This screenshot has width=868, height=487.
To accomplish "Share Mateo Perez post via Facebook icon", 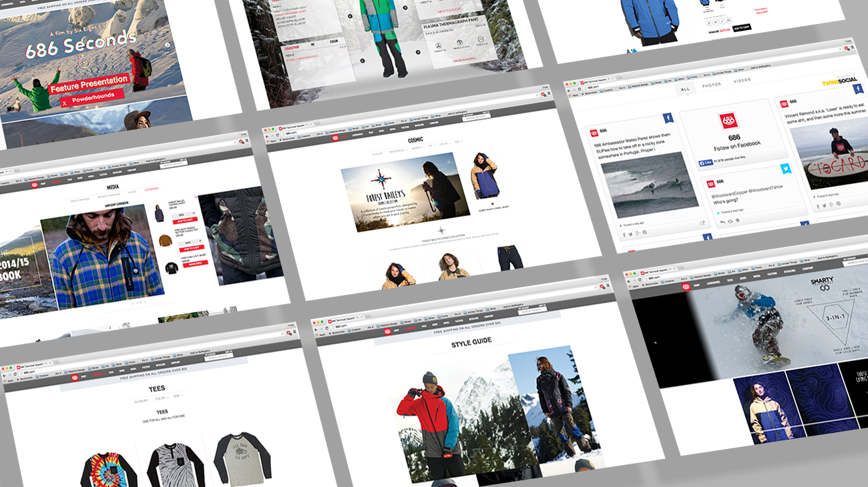I will 625,235.
